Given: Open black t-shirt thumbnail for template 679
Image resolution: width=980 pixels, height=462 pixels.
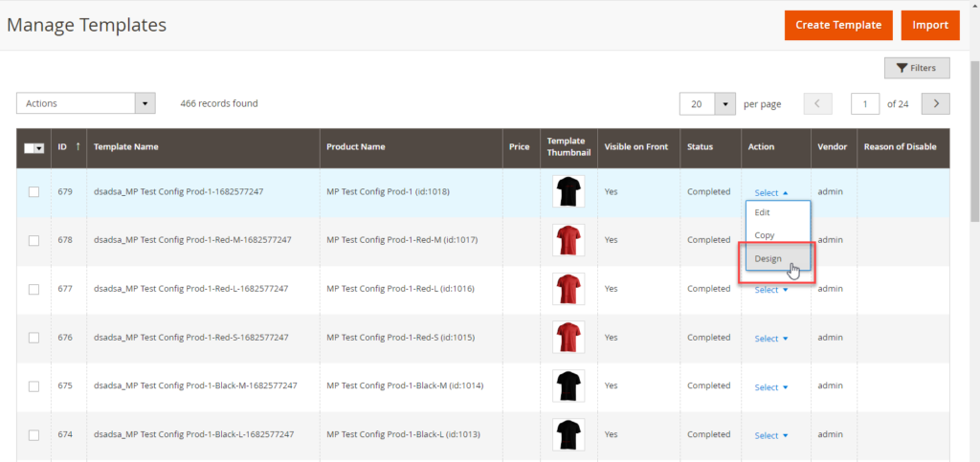Looking at the screenshot, I should click(x=568, y=192).
